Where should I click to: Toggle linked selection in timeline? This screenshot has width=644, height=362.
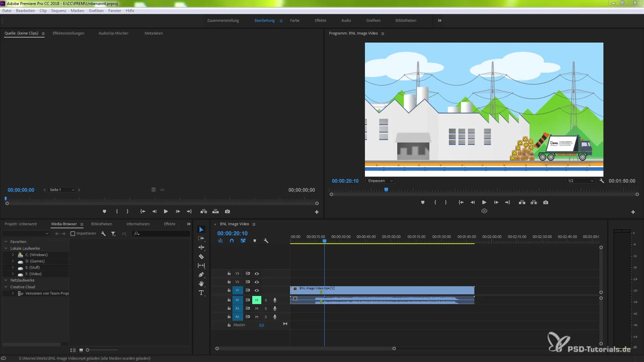(x=243, y=241)
